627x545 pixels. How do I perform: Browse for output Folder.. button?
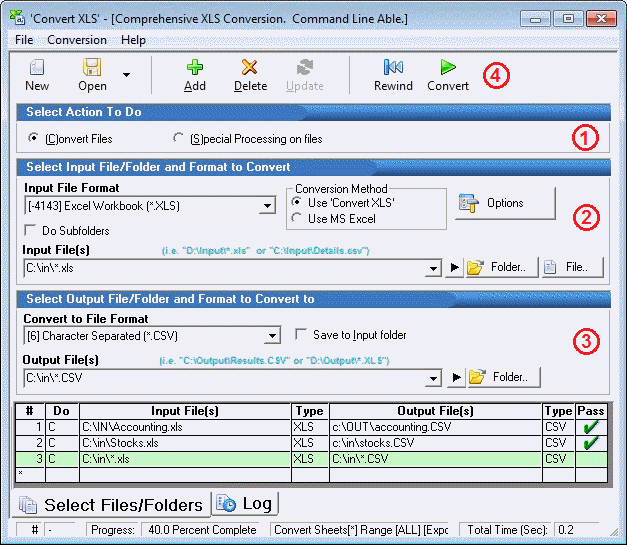pyautogui.click(x=503, y=377)
